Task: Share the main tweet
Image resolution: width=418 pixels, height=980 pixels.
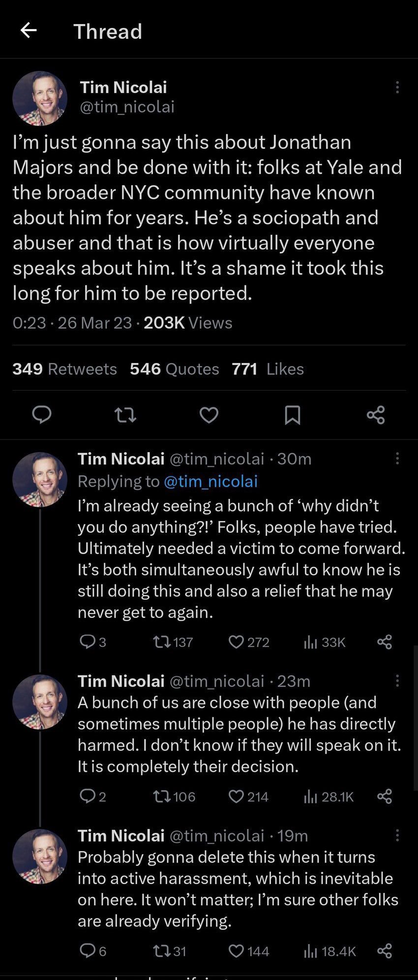Action: coord(376,415)
